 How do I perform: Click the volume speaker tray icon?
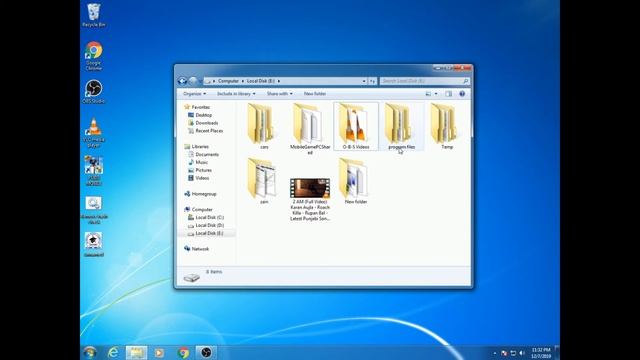click(522, 353)
